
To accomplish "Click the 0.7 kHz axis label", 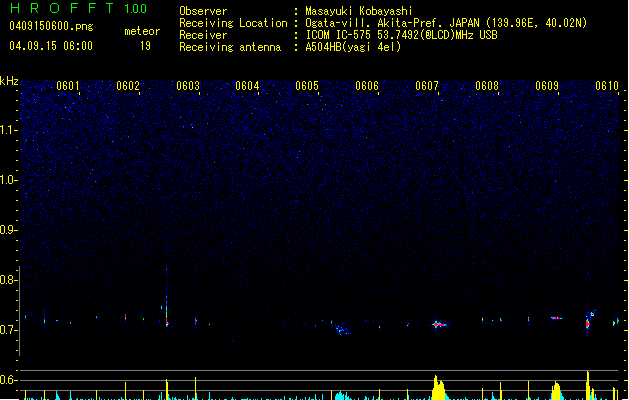I will 8,330.
